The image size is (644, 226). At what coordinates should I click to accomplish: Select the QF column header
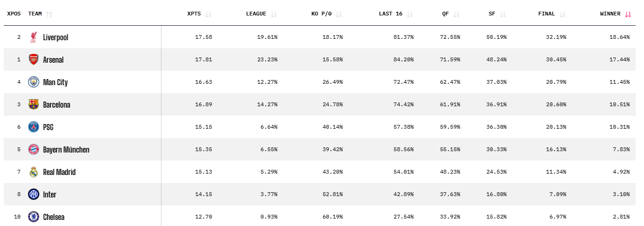(x=445, y=14)
